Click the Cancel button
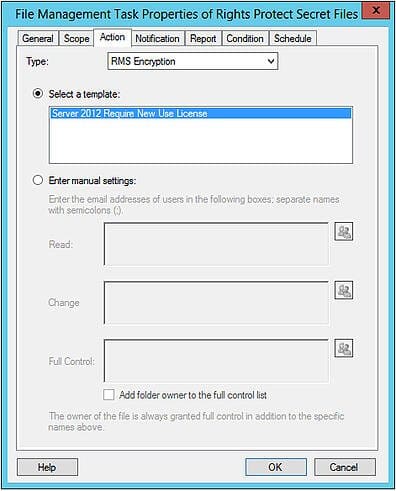Viewport: 396px width, 491px height. (344, 467)
